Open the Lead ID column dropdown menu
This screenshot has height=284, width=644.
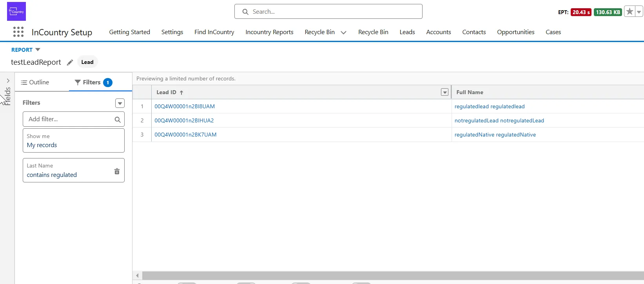pyautogui.click(x=444, y=92)
